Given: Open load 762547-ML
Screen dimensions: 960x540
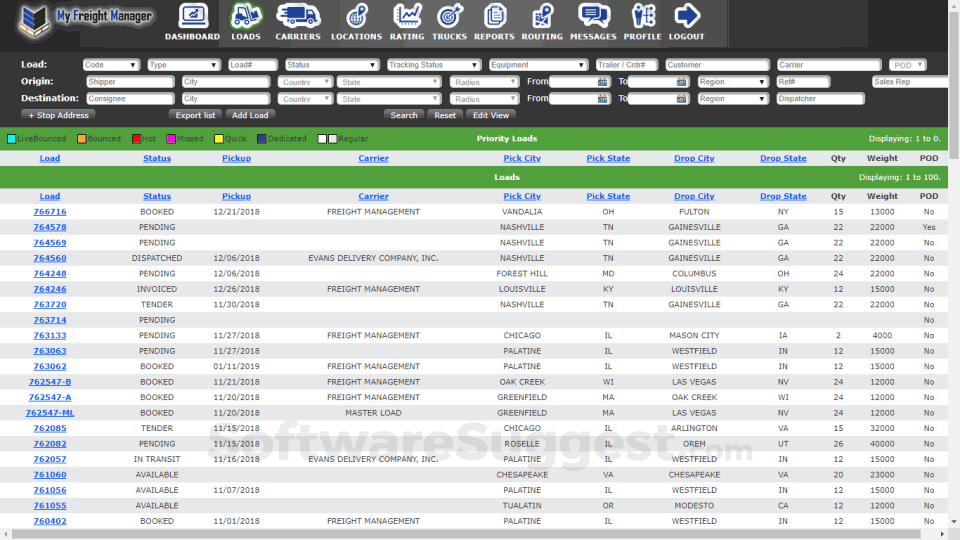Looking at the screenshot, I should 50,413.
